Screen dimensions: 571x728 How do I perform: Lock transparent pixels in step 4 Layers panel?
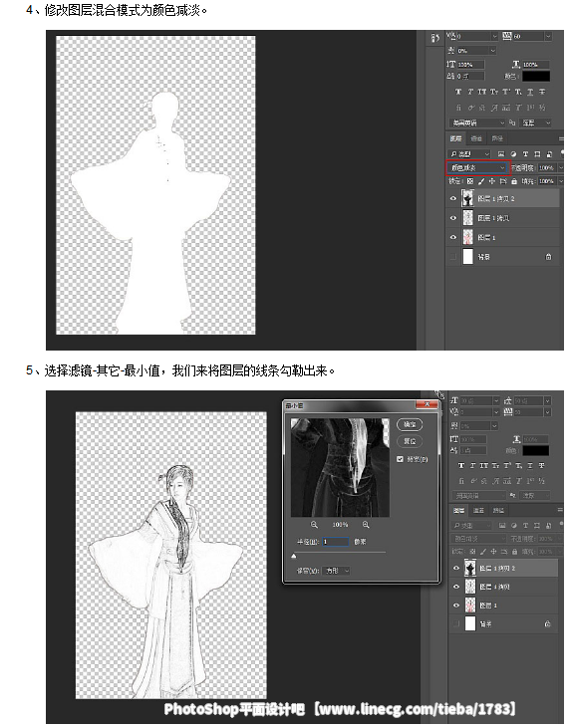[470, 181]
